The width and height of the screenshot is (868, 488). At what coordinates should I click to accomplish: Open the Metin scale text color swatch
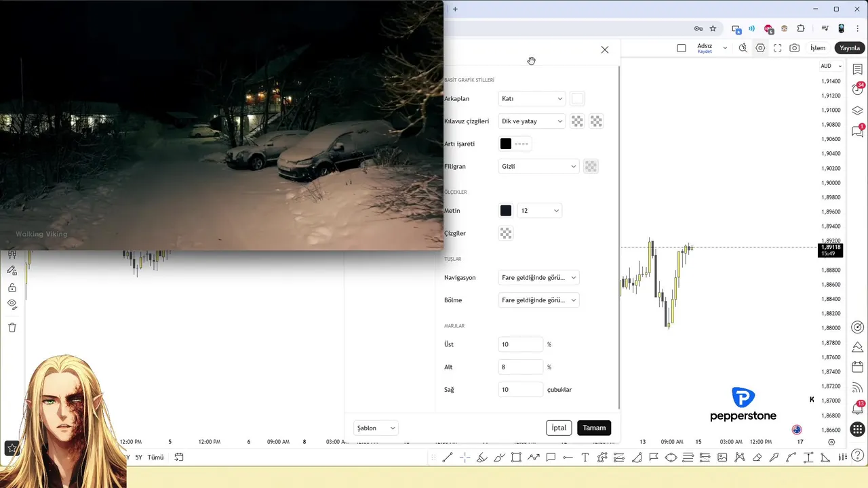(506, 211)
